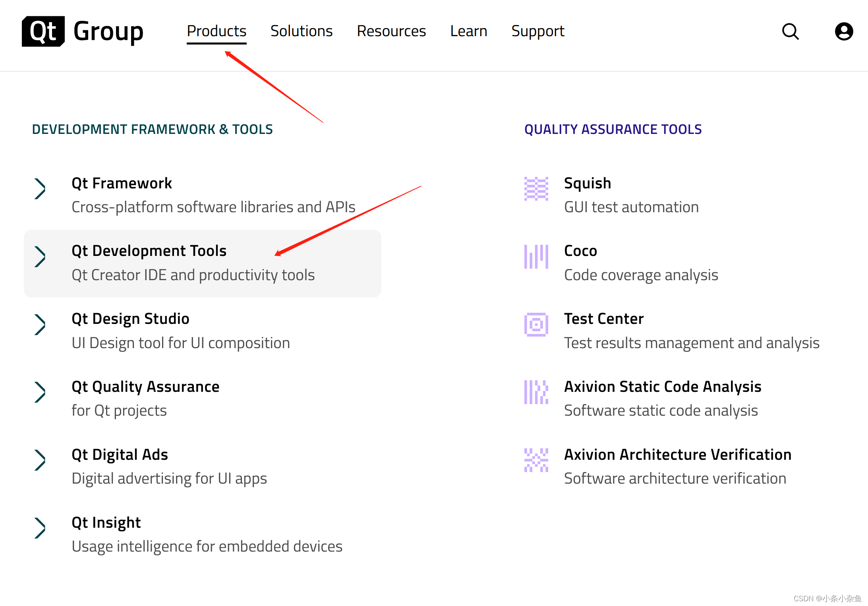Open the Resources menu
This screenshot has width=868, height=606.
[x=391, y=31]
